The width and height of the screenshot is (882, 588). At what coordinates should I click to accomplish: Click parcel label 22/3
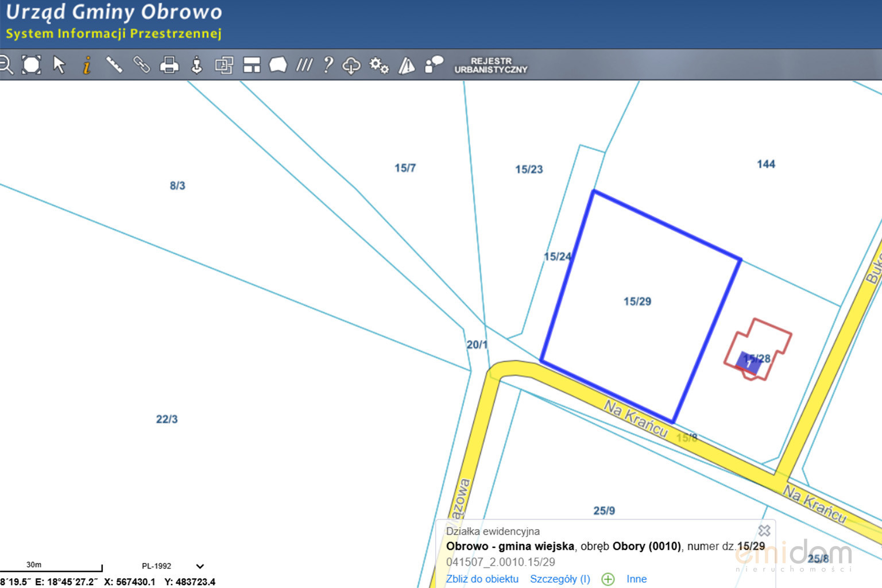(167, 419)
